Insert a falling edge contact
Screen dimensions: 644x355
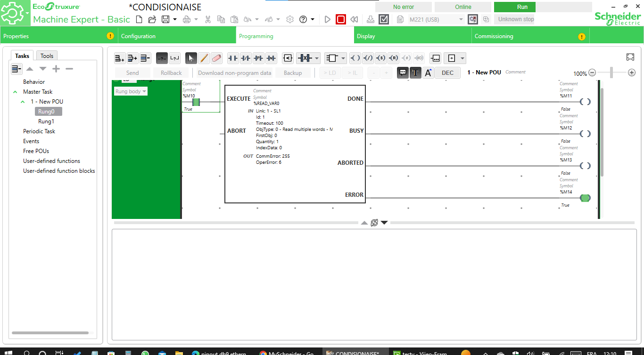(x=271, y=58)
